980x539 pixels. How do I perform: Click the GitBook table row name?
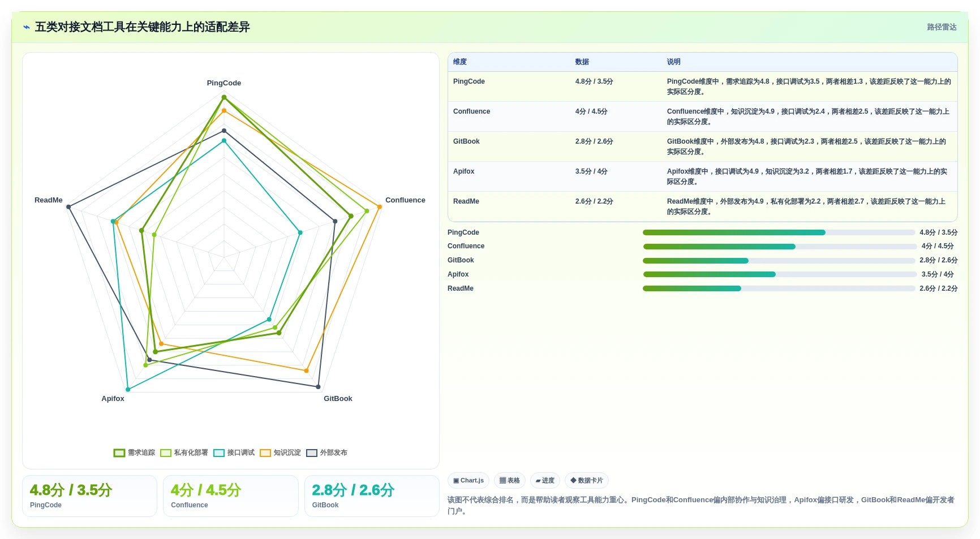pyautogui.click(x=466, y=141)
